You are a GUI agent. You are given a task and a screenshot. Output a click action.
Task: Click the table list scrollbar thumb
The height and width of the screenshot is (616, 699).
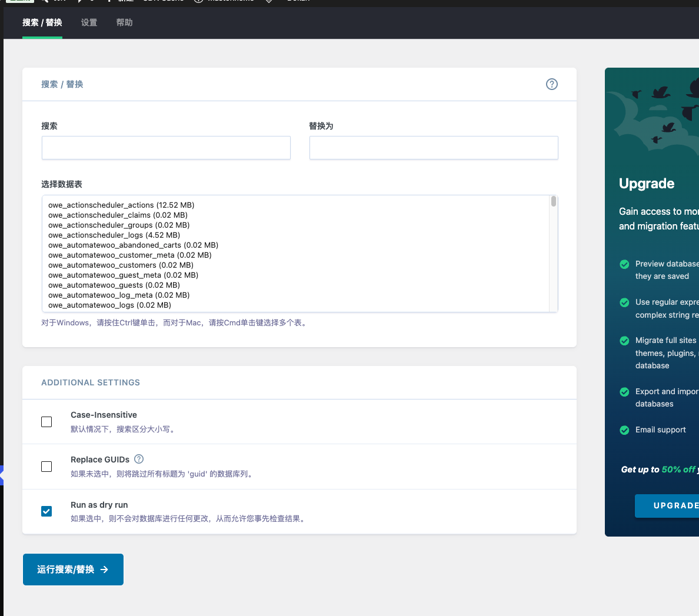(x=553, y=201)
